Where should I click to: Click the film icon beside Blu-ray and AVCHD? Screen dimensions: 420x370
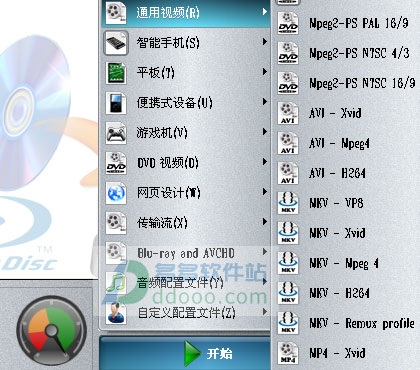[116, 252]
